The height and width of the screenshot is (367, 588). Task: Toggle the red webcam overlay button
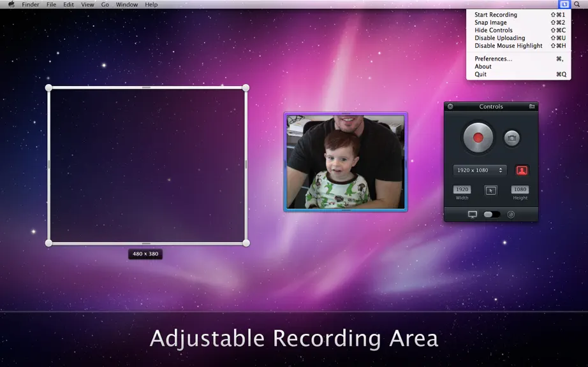522,170
